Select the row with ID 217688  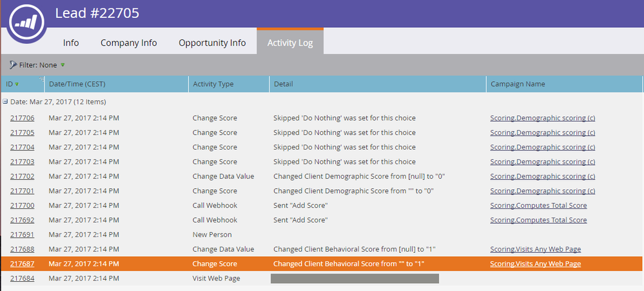pyautogui.click(x=322, y=249)
